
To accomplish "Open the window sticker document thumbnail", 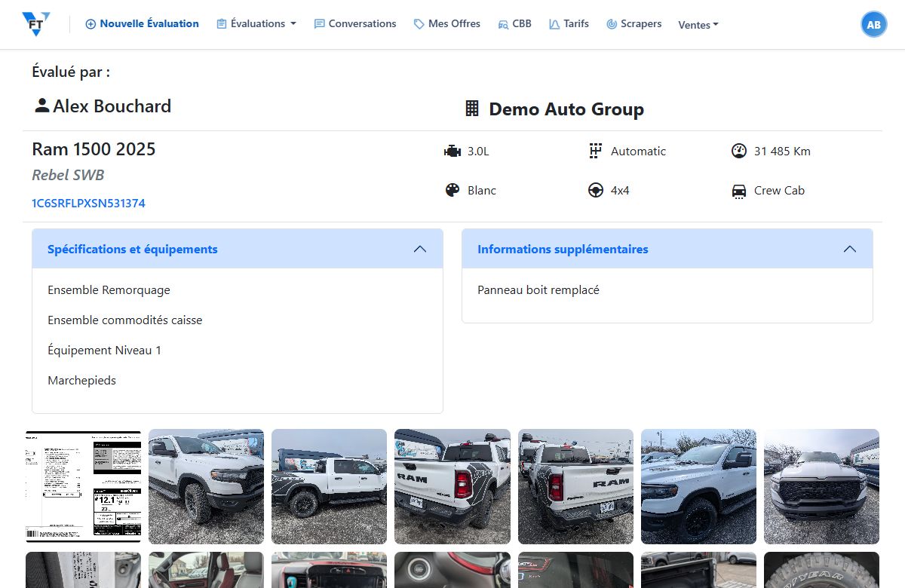I will click(x=83, y=486).
